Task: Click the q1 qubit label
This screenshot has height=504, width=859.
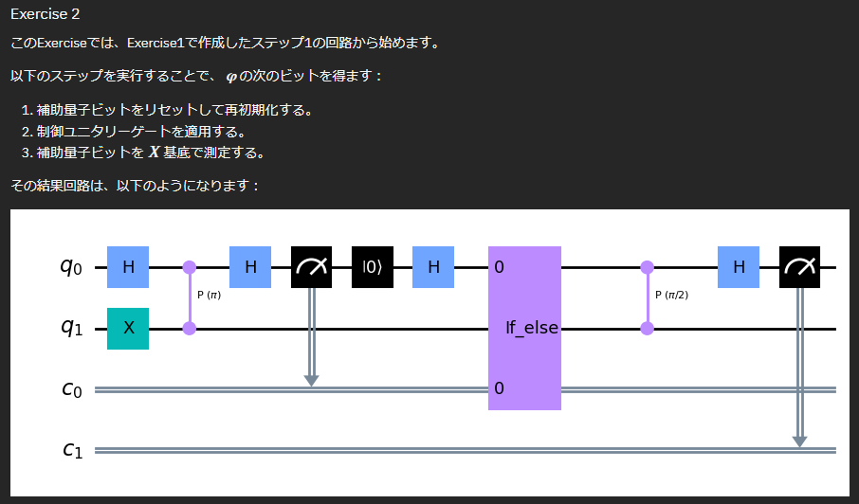Action: (72, 329)
